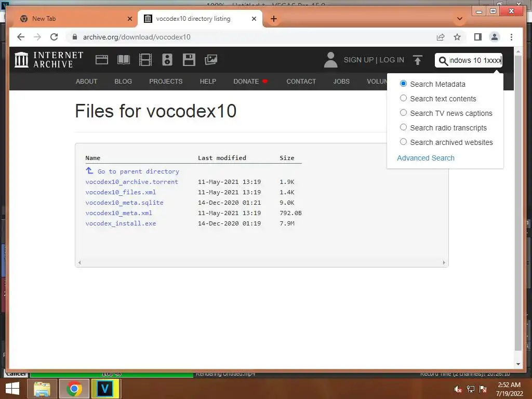Select Search radio transcripts option

tap(403, 127)
